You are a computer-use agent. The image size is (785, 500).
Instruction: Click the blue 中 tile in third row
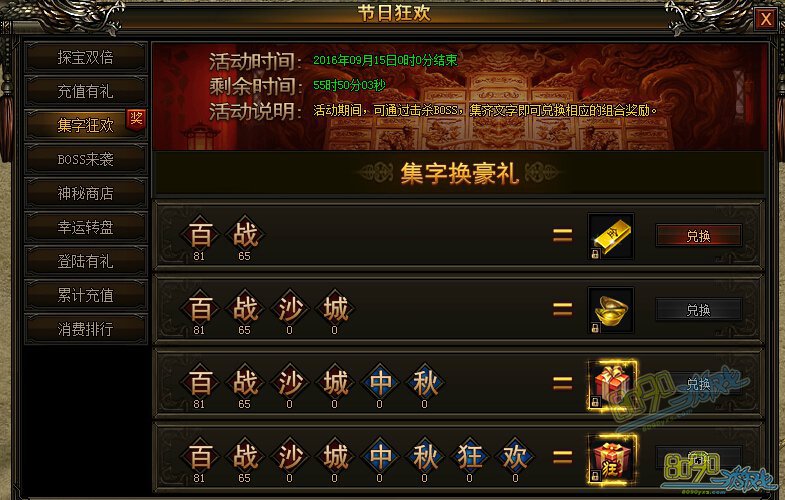tap(380, 382)
